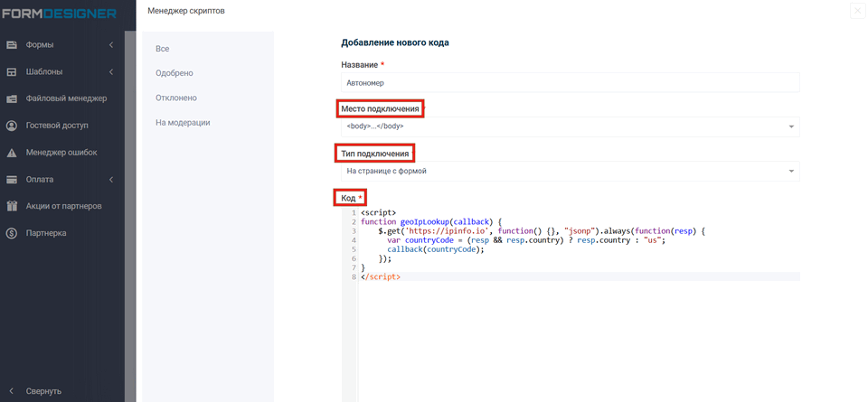The width and height of the screenshot is (868, 402).
Task: Open the Тип подключения dropdown
Action: (570, 171)
